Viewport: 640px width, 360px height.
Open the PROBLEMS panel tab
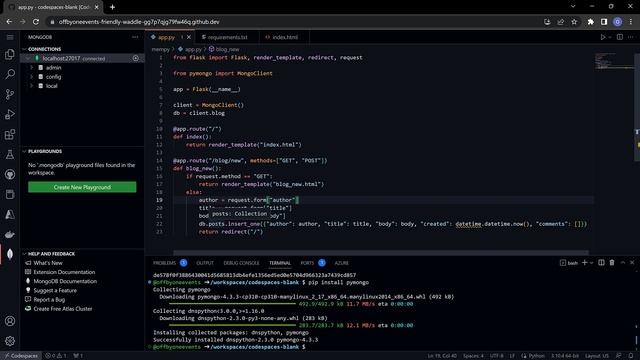coord(164,263)
